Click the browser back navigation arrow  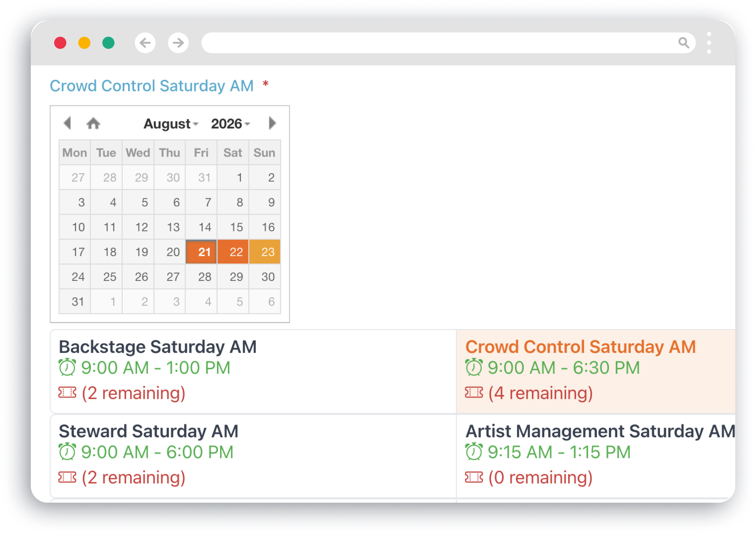pos(145,43)
